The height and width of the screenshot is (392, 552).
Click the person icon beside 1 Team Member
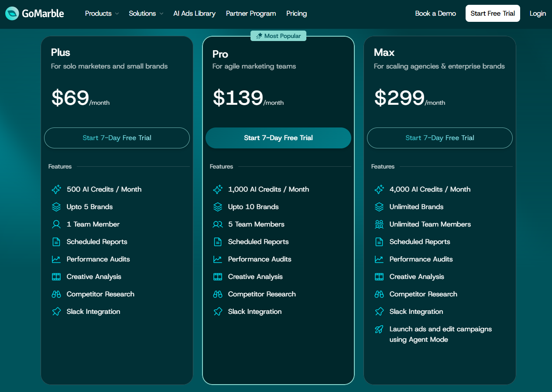(56, 224)
